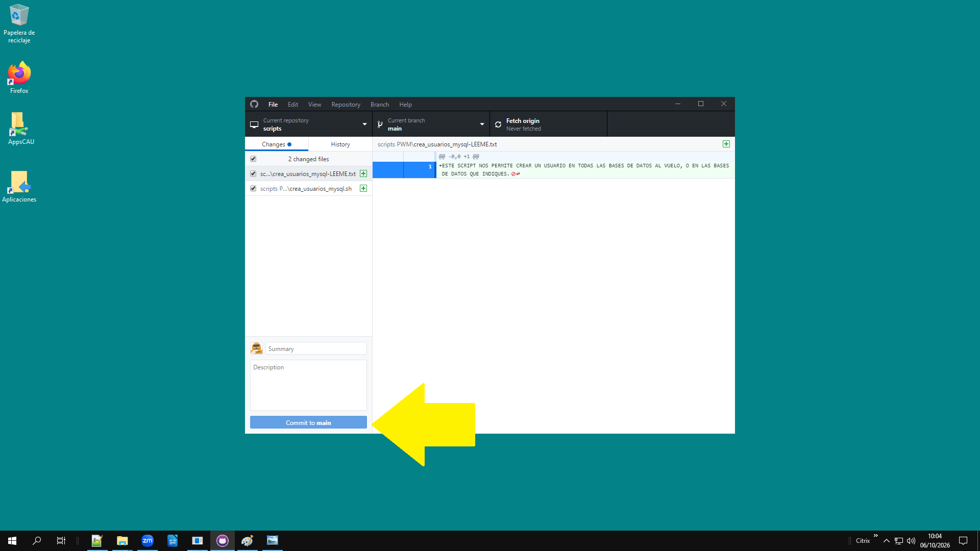The image size is (980, 551).
Task: Uncheck the crea_usuarios_mysql-LEEME.txt file checkbox
Action: (253, 174)
